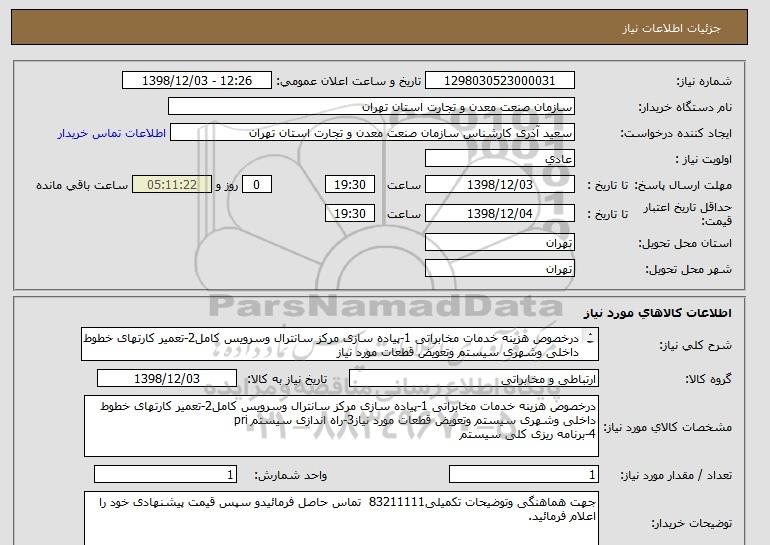Click the counting unit field showing 1

click(165, 475)
